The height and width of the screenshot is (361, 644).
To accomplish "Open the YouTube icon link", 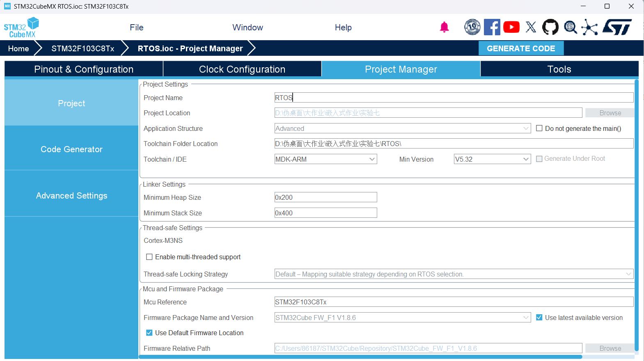I will tap(511, 27).
